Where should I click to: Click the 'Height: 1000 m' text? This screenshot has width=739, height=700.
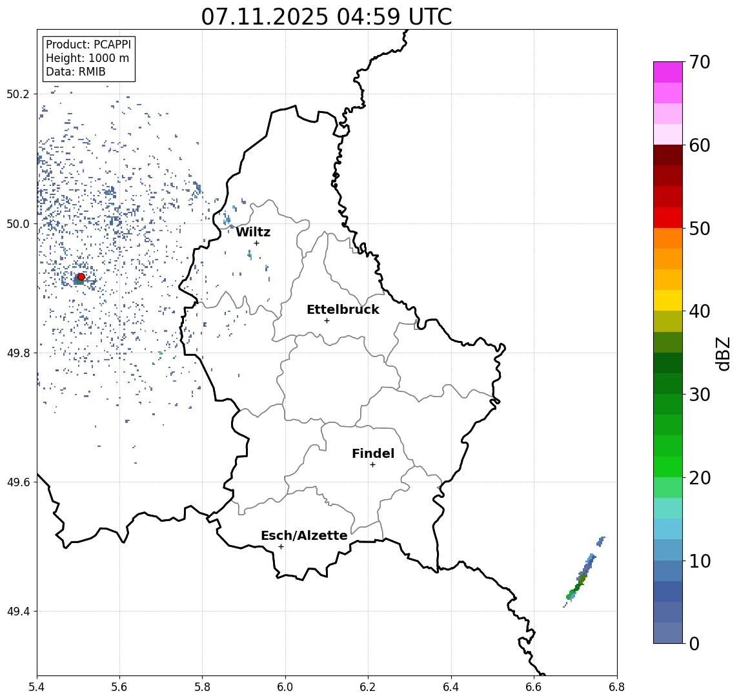pos(87,59)
